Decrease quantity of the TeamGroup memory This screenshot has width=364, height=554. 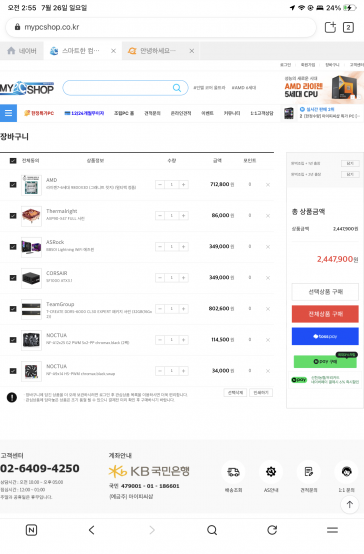[160, 309]
